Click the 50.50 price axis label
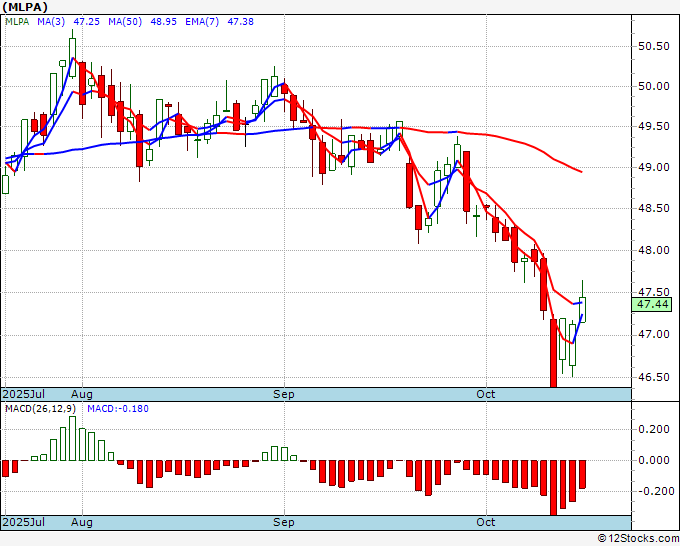 (x=654, y=46)
